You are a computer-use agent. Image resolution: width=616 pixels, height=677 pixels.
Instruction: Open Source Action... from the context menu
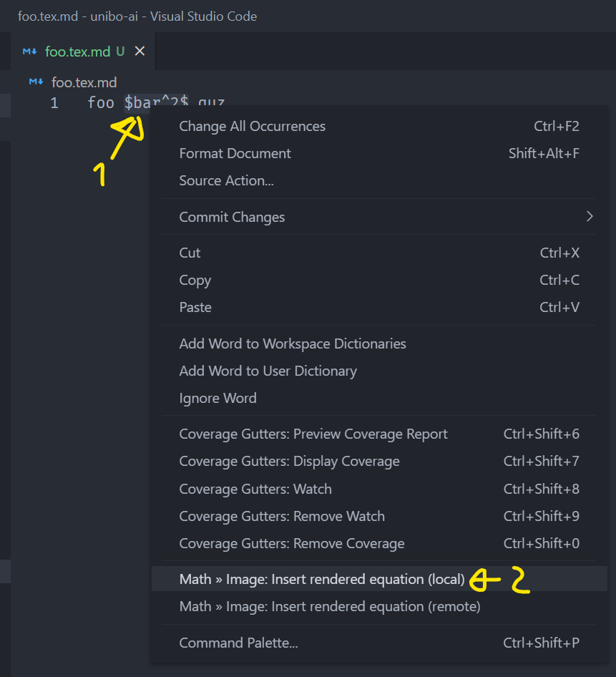coord(379,180)
